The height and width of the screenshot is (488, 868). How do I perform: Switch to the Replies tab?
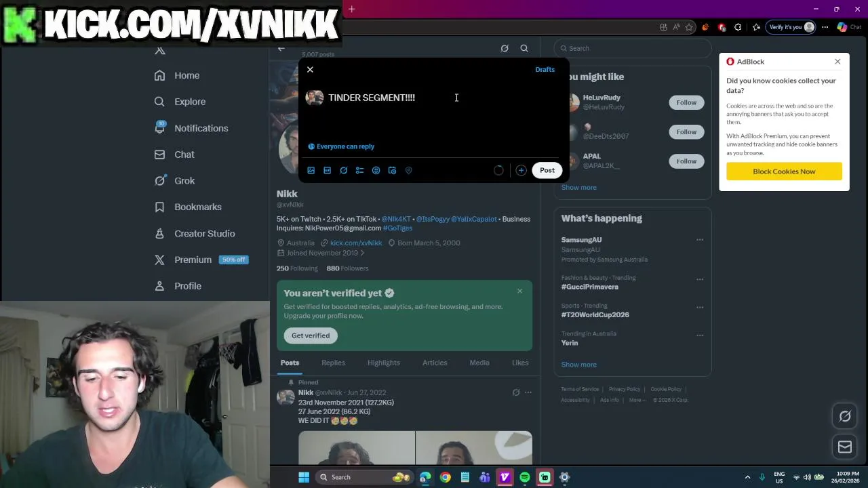[333, 363]
